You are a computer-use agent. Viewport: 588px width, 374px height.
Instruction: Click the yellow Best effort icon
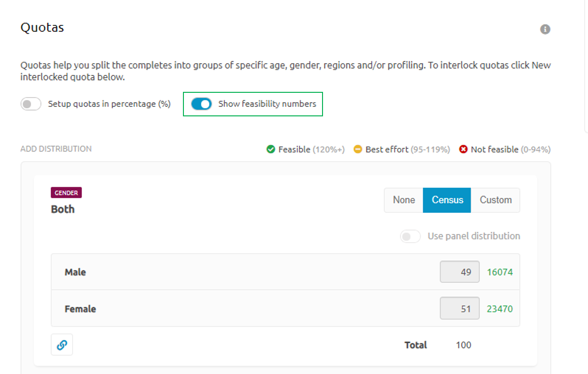[x=358, y=149]
